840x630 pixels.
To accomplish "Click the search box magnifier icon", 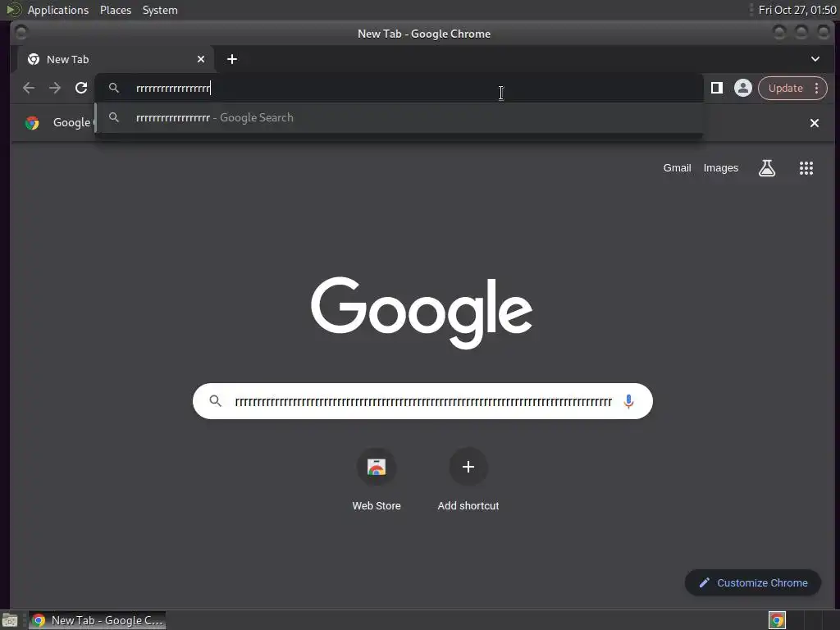I will coord(216,400).
